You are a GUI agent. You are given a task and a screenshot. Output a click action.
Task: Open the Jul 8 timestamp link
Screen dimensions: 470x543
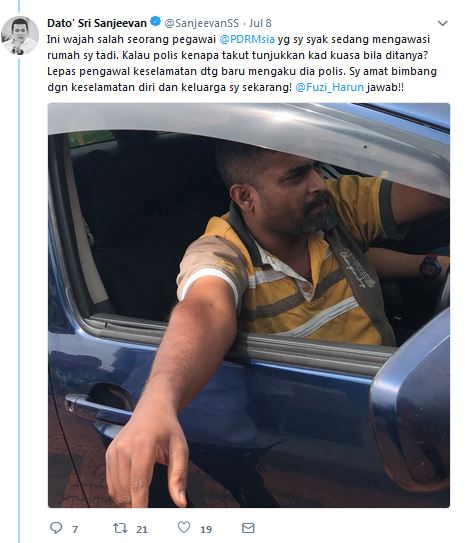(260, 23)
